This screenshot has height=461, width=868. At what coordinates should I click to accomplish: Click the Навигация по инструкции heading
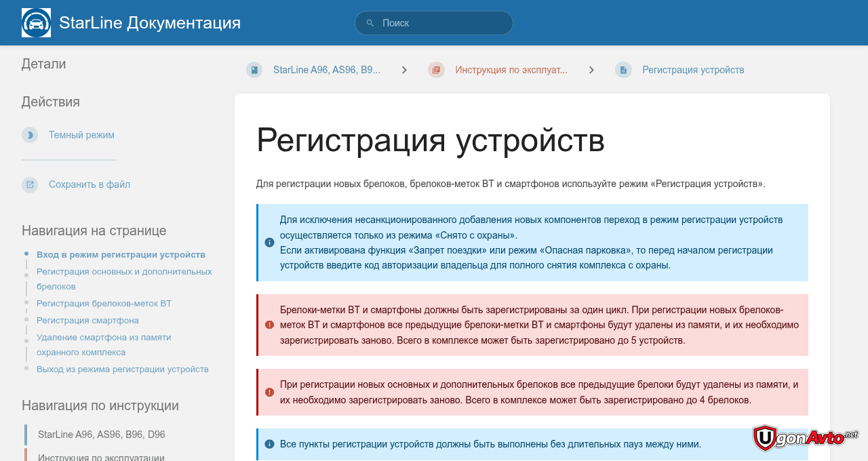coord(100,405)
